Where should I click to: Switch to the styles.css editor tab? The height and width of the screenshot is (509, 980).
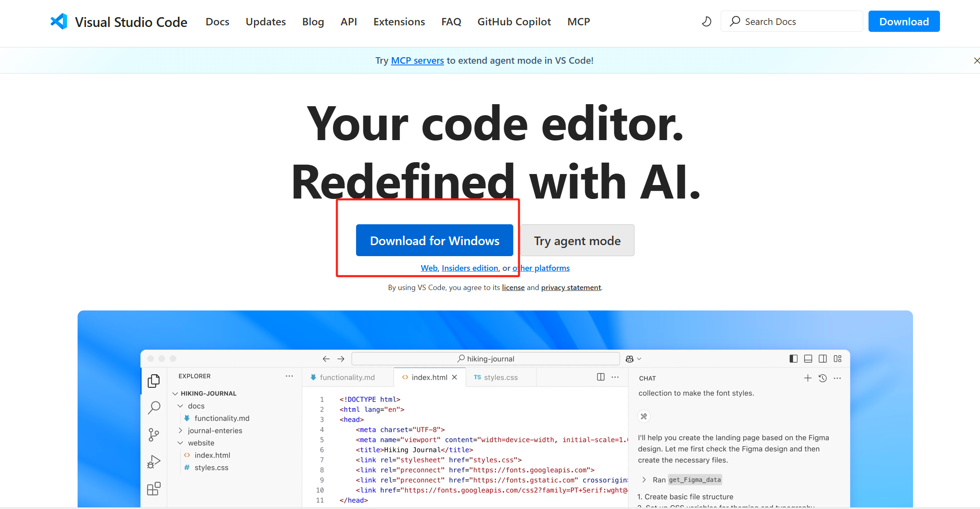click(501, 377)
